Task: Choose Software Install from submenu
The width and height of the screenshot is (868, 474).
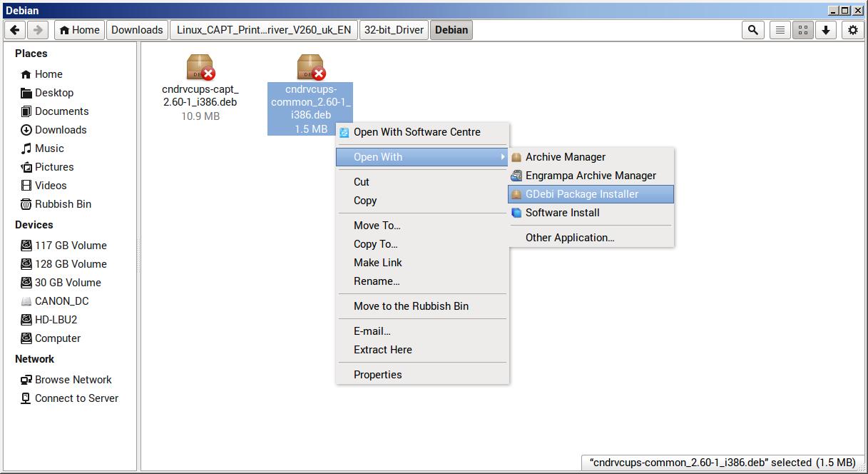Action: tap(562, 213)
